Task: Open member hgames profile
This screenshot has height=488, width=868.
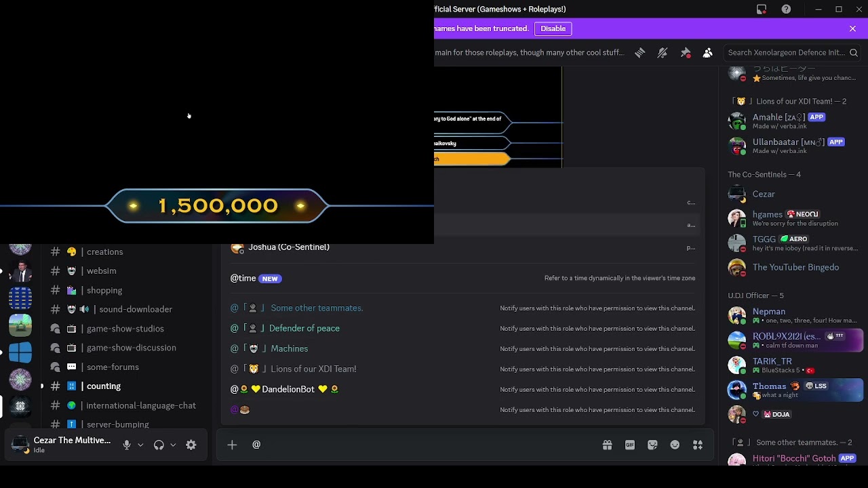Action: click(x=793, y=218)
